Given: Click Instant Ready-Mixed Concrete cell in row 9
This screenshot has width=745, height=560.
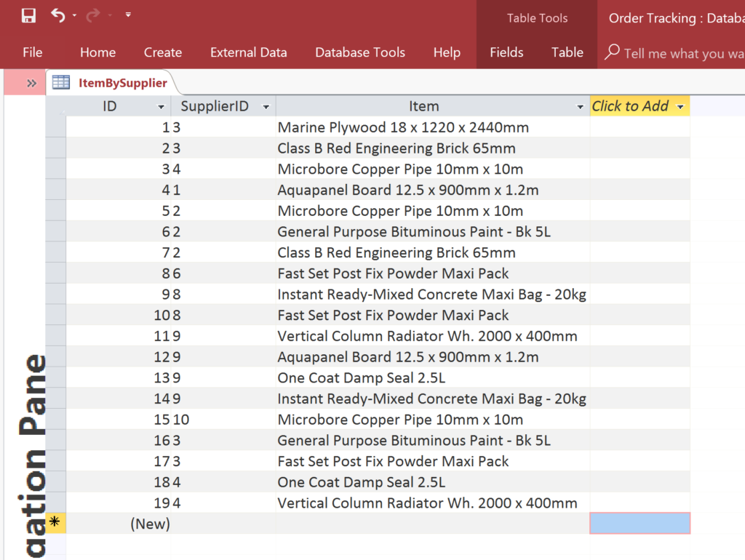Looking at the screenshot, I should tap(433, 295).
